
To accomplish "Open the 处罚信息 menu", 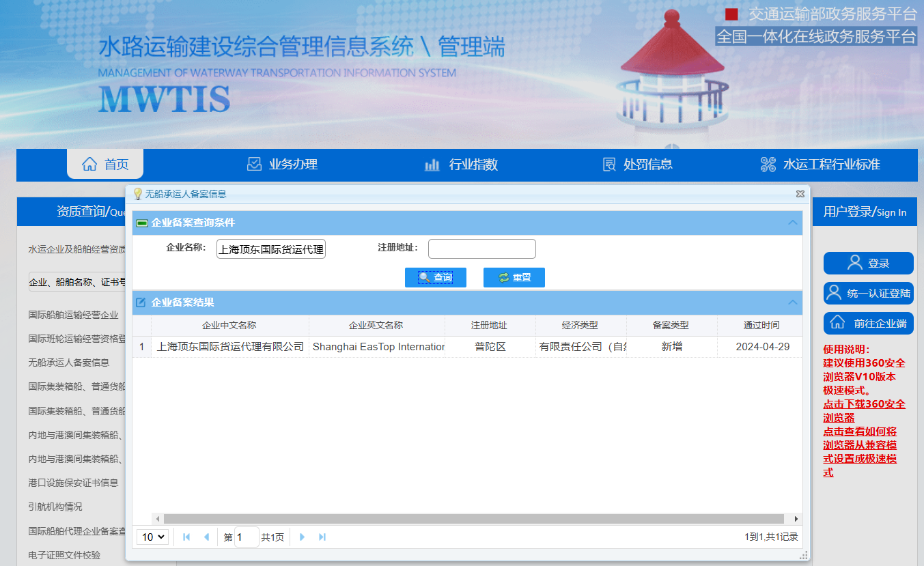I will [638, 165].
